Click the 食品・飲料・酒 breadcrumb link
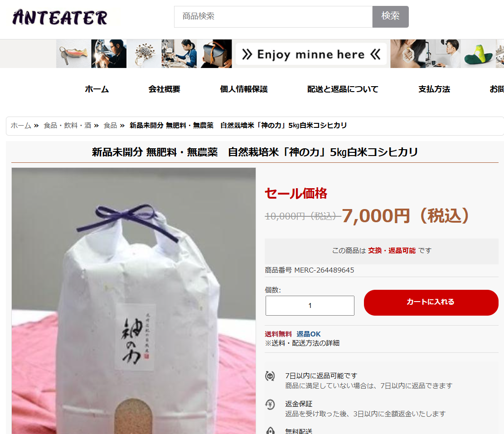504x434 pixels. [68, 126]
